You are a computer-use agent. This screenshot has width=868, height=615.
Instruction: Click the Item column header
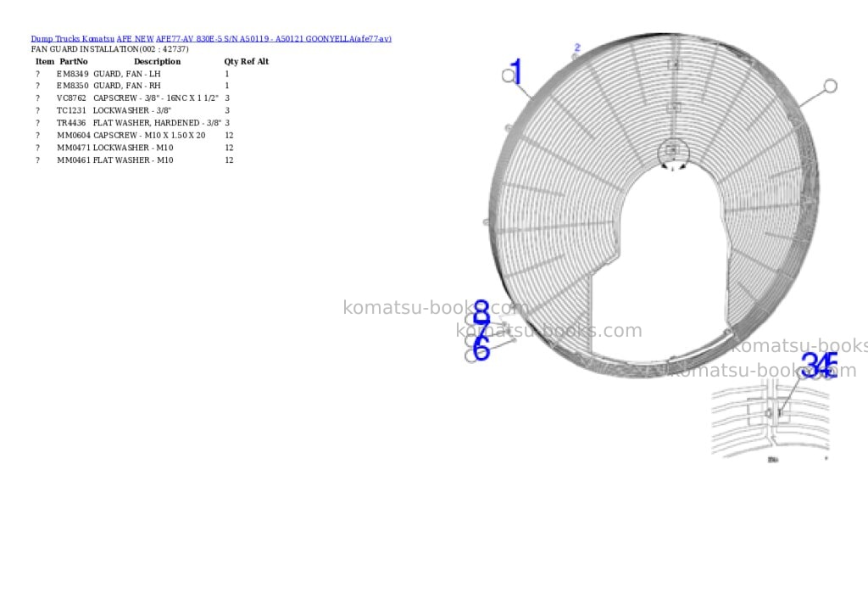pyautogui.click(x=45, y=61)
